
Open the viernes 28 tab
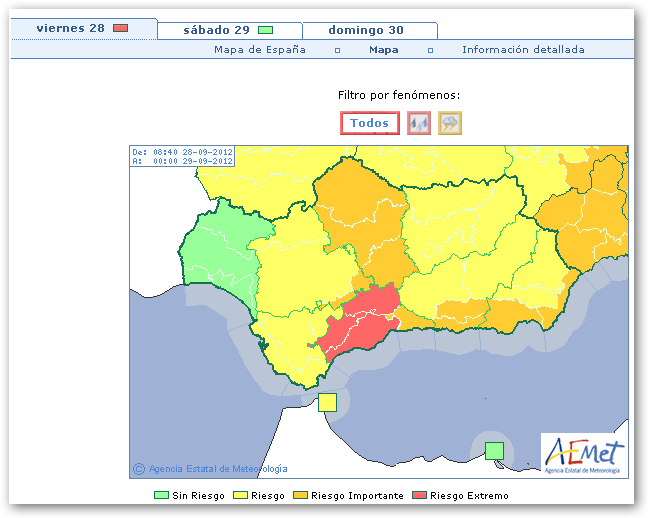point(70,28)
